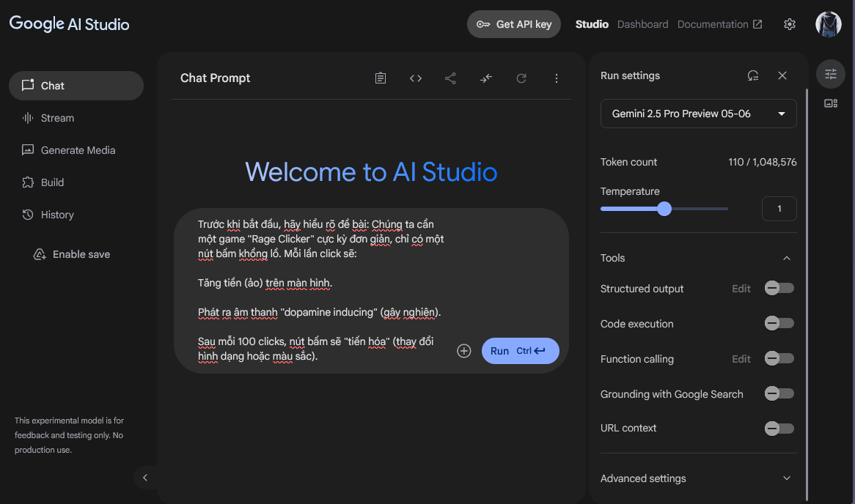The height and width of the screenshot is (504, 855).
Task: Close the Run settings panel
Action: (782, 75)
